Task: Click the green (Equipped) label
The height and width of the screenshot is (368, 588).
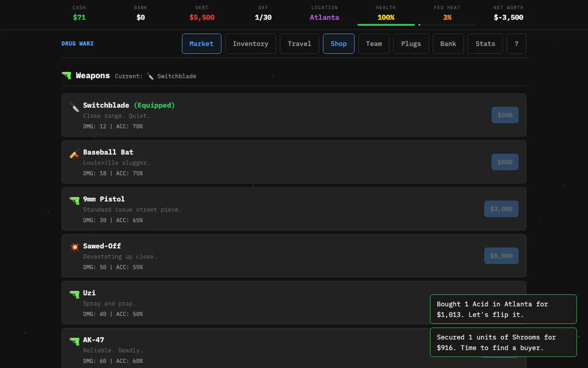Action: click(x=154, y=105)
